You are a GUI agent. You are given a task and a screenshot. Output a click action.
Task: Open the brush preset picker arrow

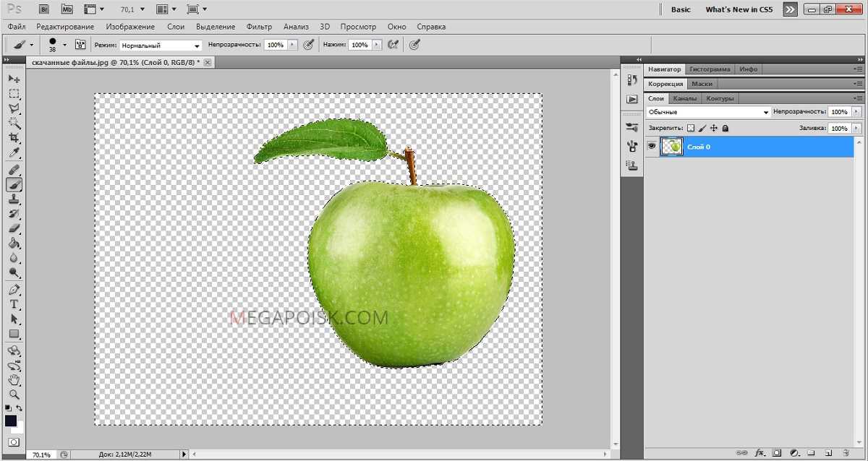(64, 45)
